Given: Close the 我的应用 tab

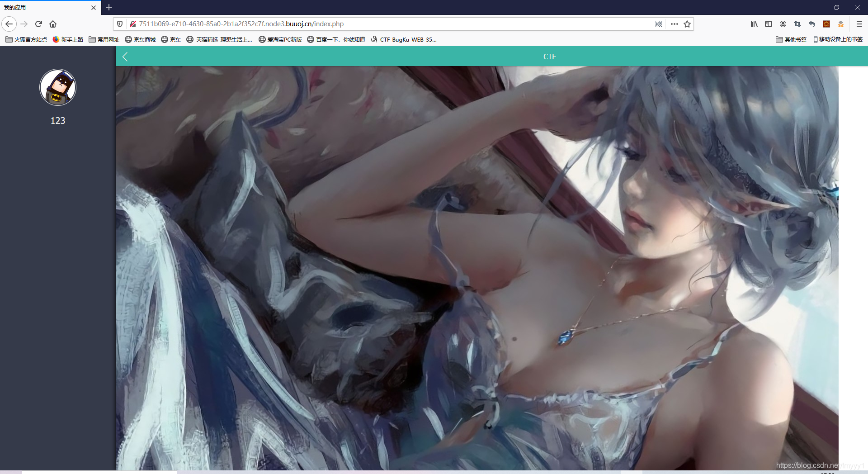Looking at the screenshot, I should pyautogui.click(x=94, y=8).
